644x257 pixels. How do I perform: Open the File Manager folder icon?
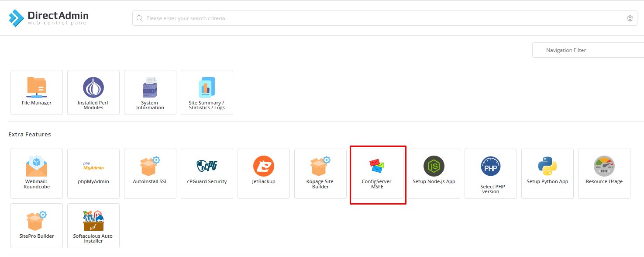tap(37, 87)
